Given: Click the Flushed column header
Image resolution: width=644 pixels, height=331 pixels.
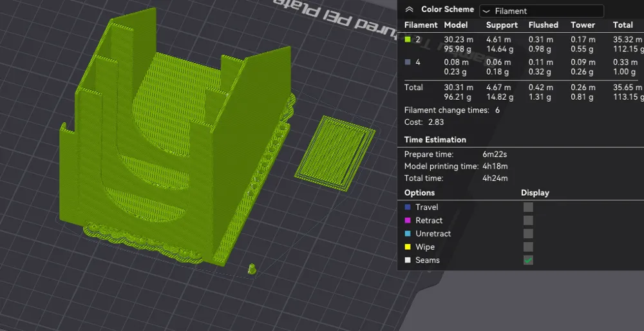Looking at the screenshot, I should click(544, 25).
